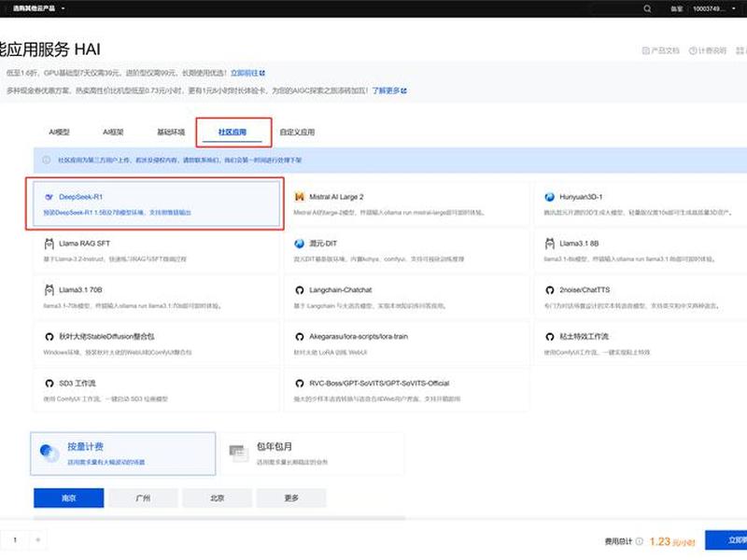Open the 产品文档 link
The width and height of the screenshot is (747, 560).
[x=660, y=50]
